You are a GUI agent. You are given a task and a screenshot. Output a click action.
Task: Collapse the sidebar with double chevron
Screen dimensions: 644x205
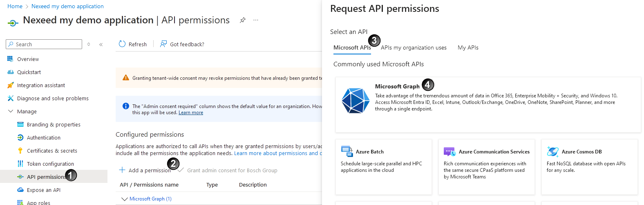pos(101,44)
